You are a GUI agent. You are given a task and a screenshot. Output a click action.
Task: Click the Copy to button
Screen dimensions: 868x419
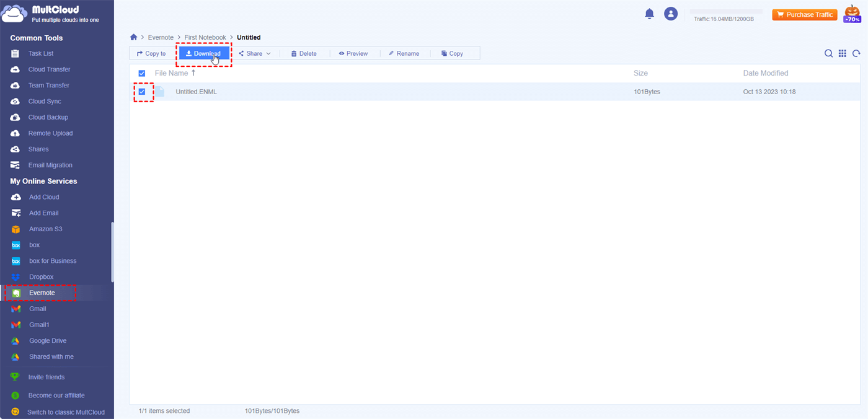tap(151, 54)
